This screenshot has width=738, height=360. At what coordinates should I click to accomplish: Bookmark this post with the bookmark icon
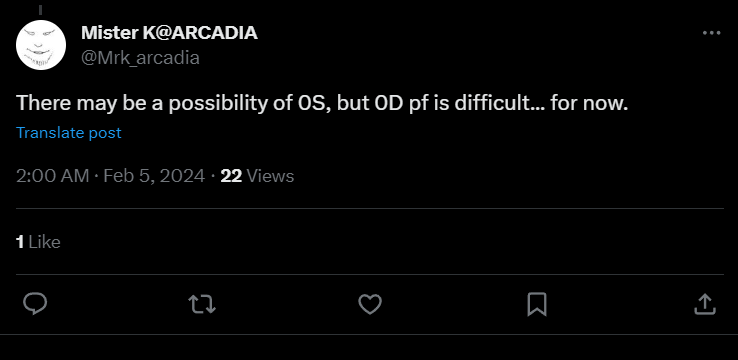[x=537, y=304]
